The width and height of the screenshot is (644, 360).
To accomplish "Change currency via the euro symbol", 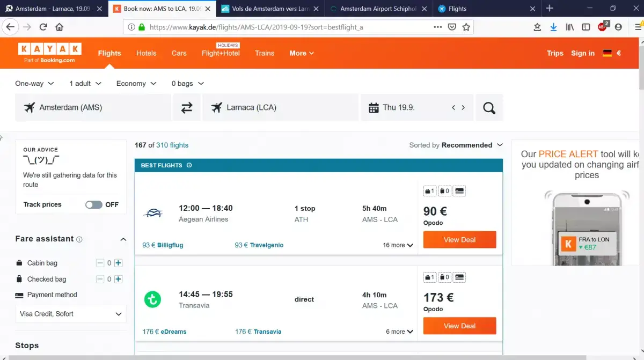I will click(x=619, y=53).
